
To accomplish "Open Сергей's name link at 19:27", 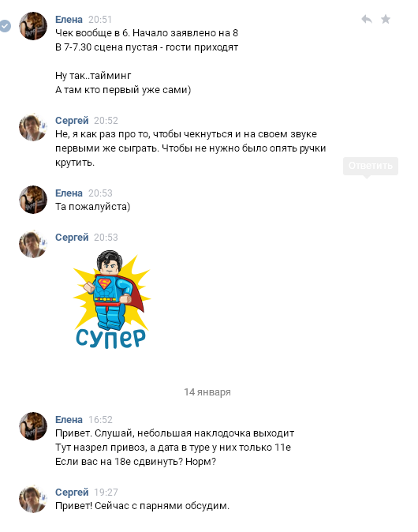I will pyautogui.click(x=72, y=492).
